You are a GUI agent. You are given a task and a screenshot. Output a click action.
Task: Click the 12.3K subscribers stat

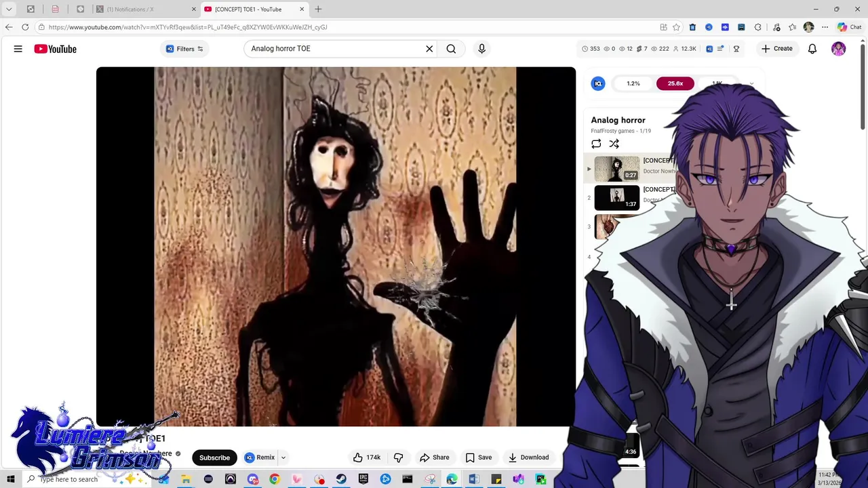[684, 49]
